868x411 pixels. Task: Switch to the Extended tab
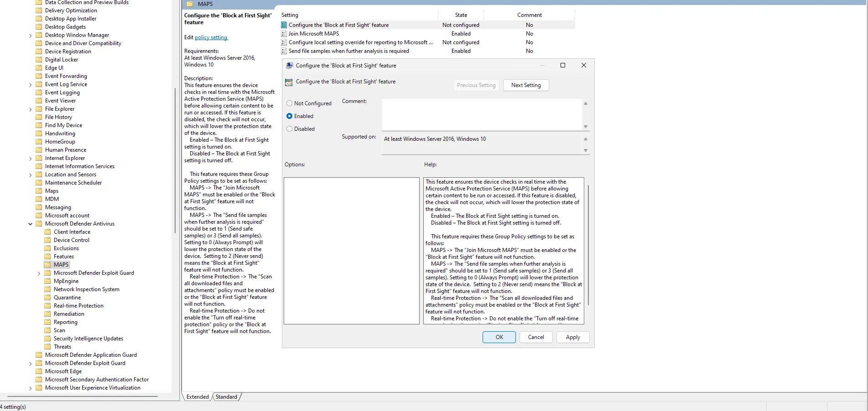[x=198, y=397]
